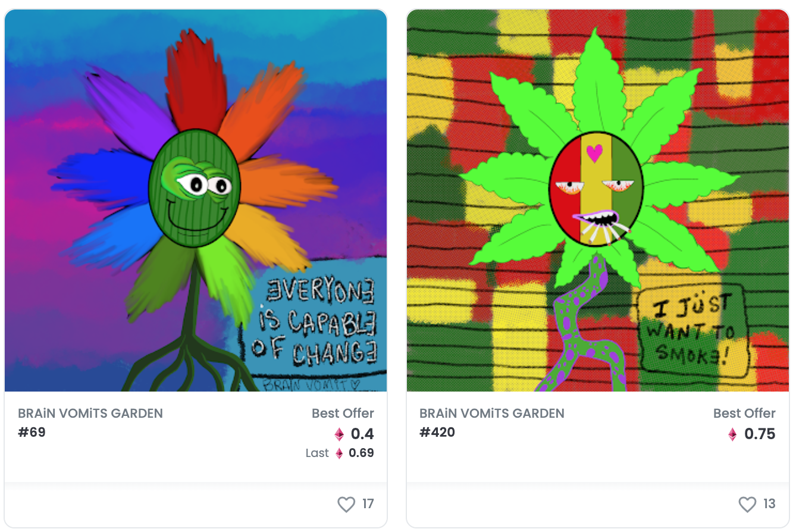This screenshot has width=796, height=532.
Task: Like NFT #69 with the heart icon
Action: pyautogui.click(x=346, y=505)
